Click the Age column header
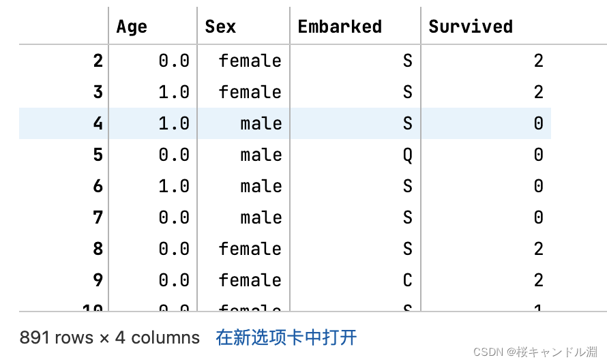The image size is (607, 364). point(132,27)
